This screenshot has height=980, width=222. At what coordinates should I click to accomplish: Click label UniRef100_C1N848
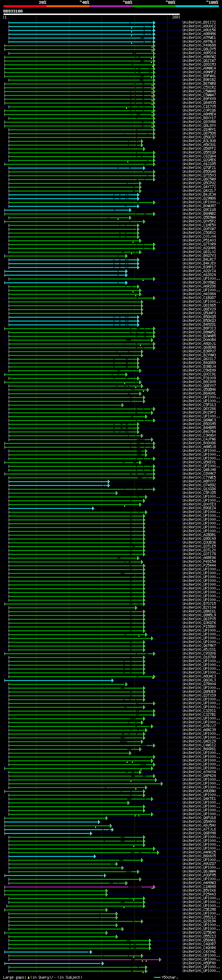click(199, 886)
